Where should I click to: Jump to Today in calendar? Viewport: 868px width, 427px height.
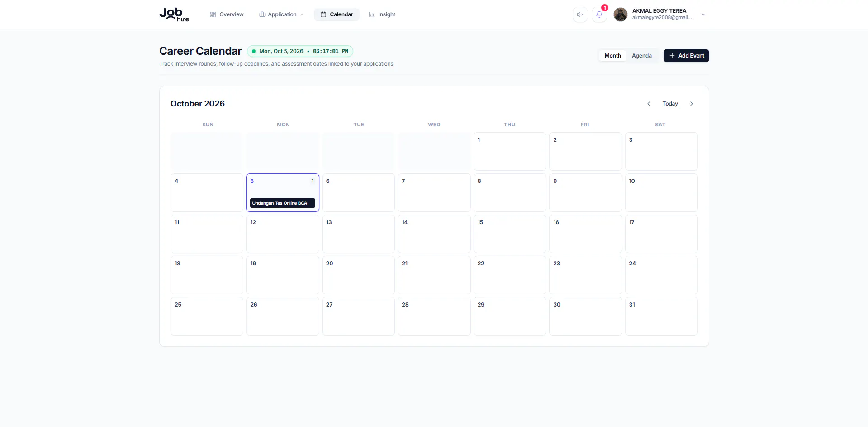coord(670,104)
